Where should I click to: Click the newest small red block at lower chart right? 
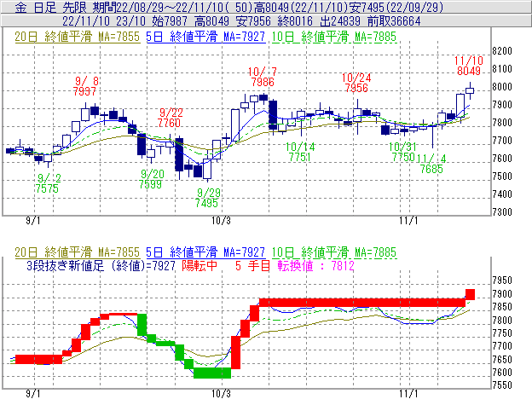[470, 294]
